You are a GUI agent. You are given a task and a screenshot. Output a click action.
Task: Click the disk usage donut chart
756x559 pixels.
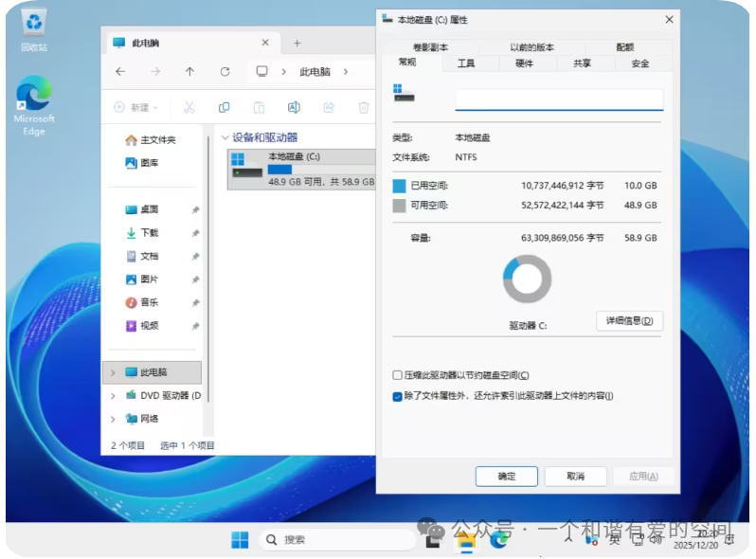point(527,279)
